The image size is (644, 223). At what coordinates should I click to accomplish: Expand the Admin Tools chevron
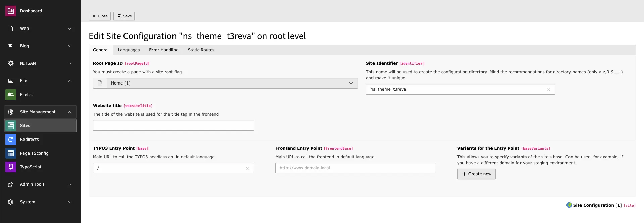pos(70,184)
